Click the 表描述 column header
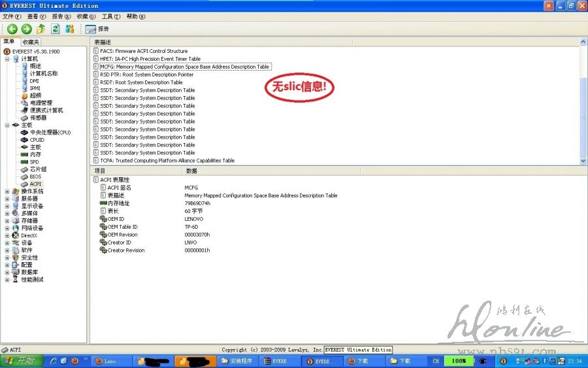 click(103, 42)
